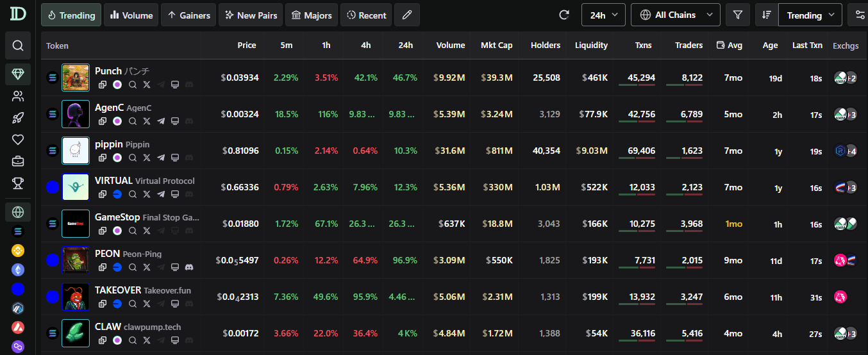The image size is (868, 355).
Task: Open the funnel filter icon
Action: click(738, 15)
